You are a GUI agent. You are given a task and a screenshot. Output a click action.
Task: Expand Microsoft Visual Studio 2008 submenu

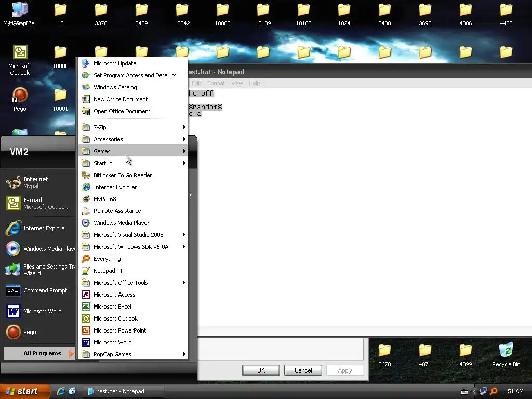point(133,235)
